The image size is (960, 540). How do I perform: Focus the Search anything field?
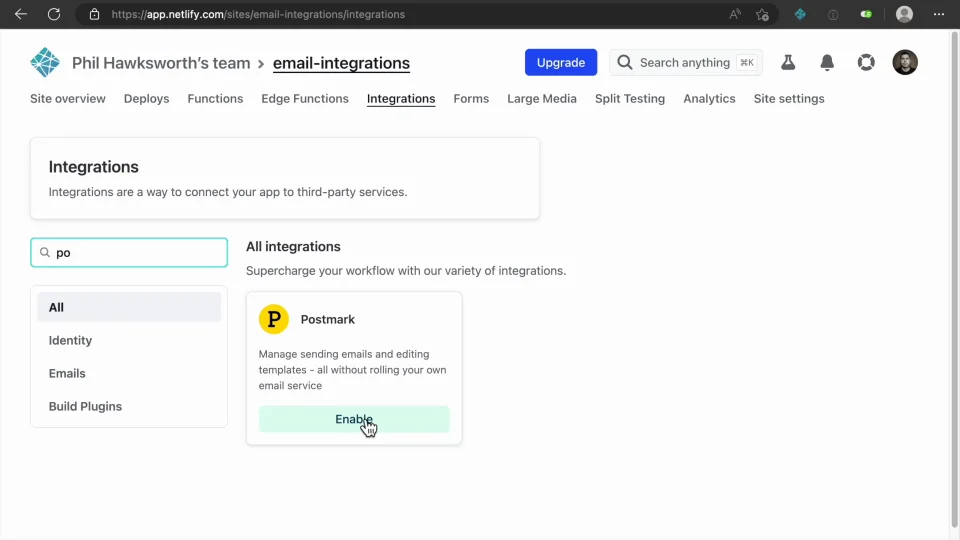pos(686,62)
